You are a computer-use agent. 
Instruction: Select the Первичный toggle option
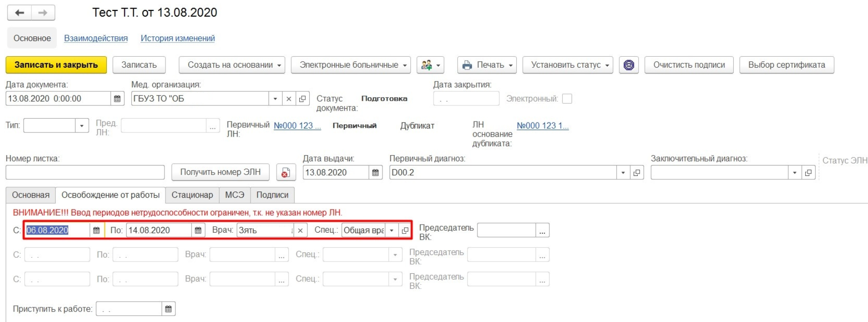pyautogui.click(x=355, y=126)
